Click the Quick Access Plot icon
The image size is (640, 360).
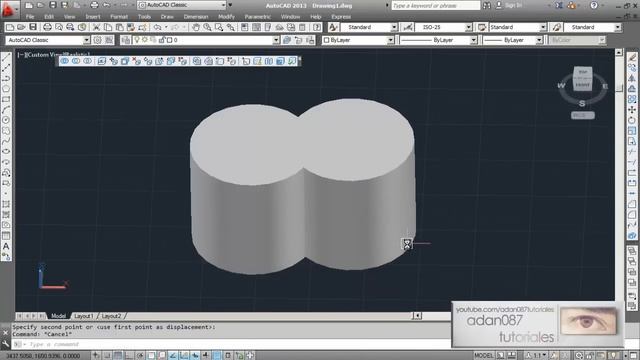coord(94,5)
